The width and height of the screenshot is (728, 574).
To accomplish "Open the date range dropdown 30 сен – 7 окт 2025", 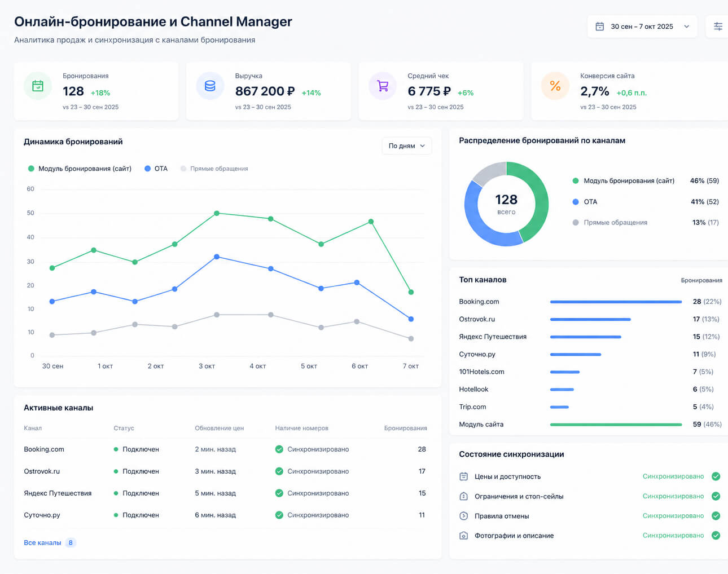I will tap(642, 27).
